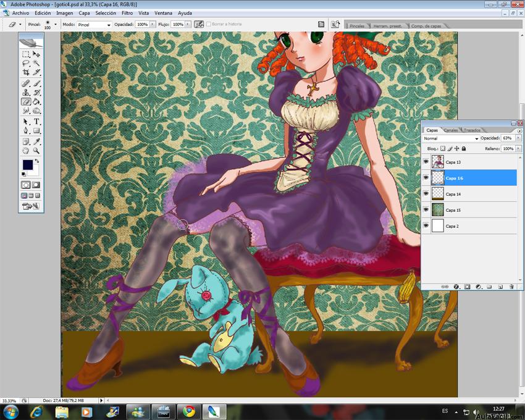Set the foreground color swatch

[x=27, y=165]
